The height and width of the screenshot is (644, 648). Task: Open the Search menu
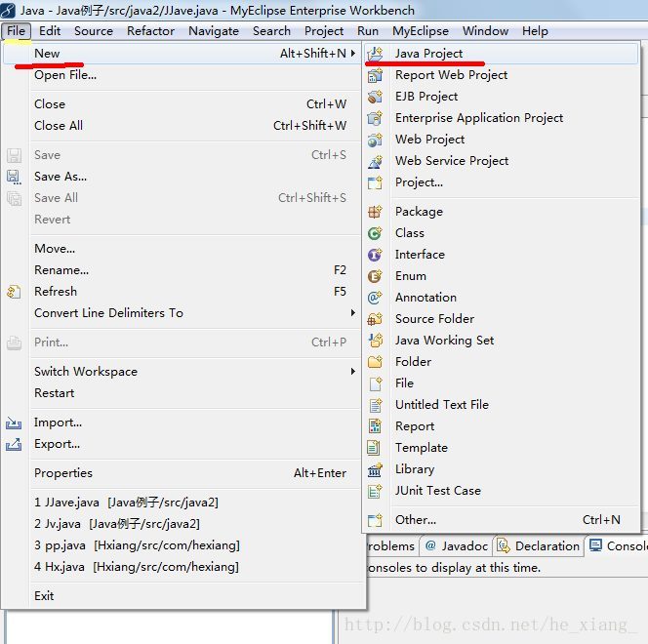[271, 31]
